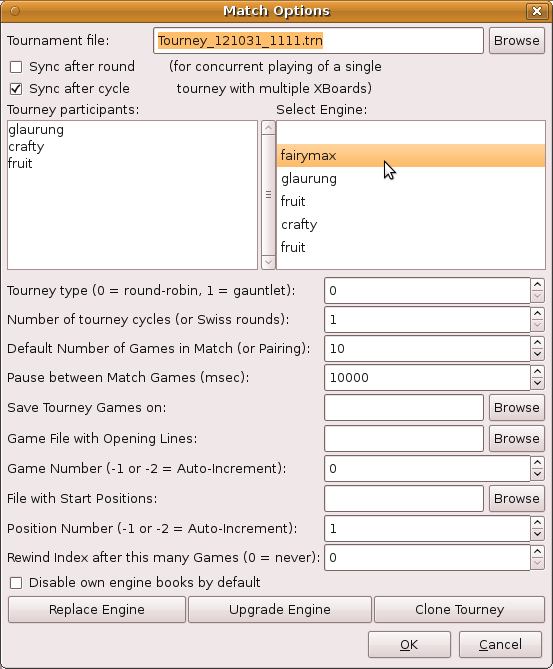Viewport: 553px width, 669px height.
Task: Increase Pause between Match Games value
Action: tap(537, 371)
